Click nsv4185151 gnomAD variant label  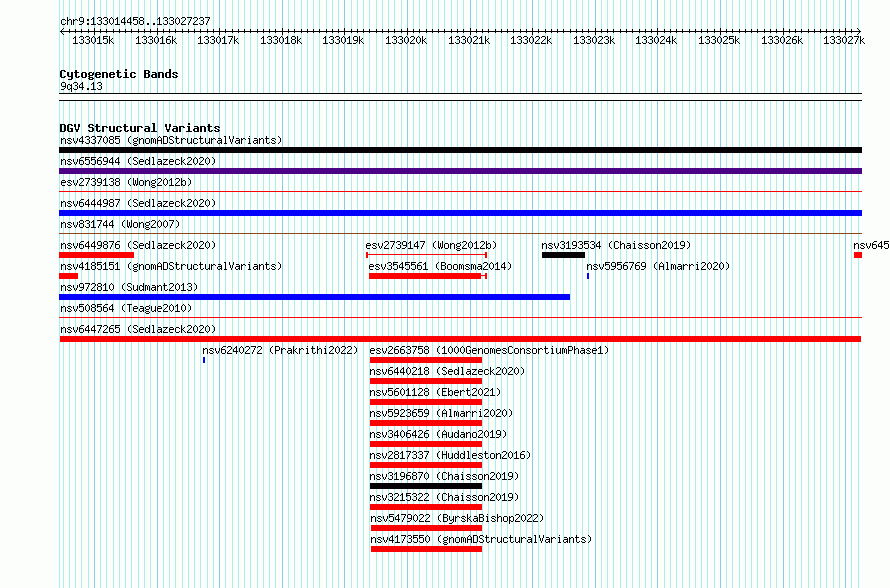point(171,266)
